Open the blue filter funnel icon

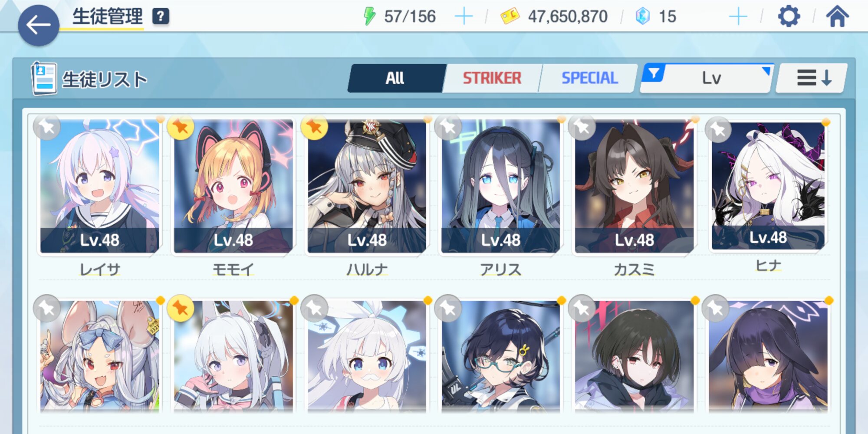654,73
